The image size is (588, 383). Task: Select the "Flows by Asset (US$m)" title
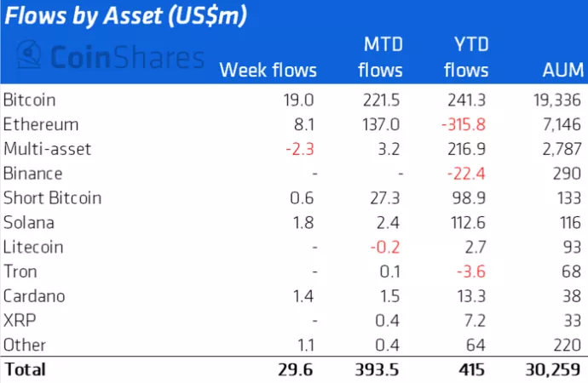[130, 17]
